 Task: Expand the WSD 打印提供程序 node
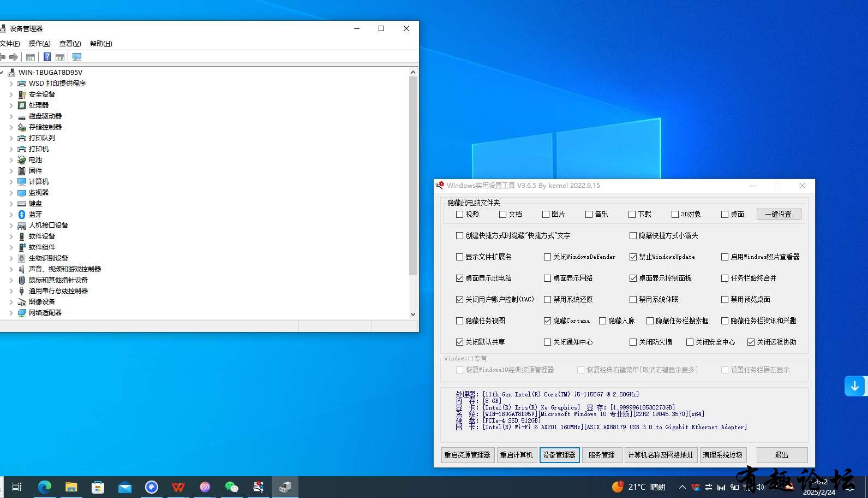[11, 83]
